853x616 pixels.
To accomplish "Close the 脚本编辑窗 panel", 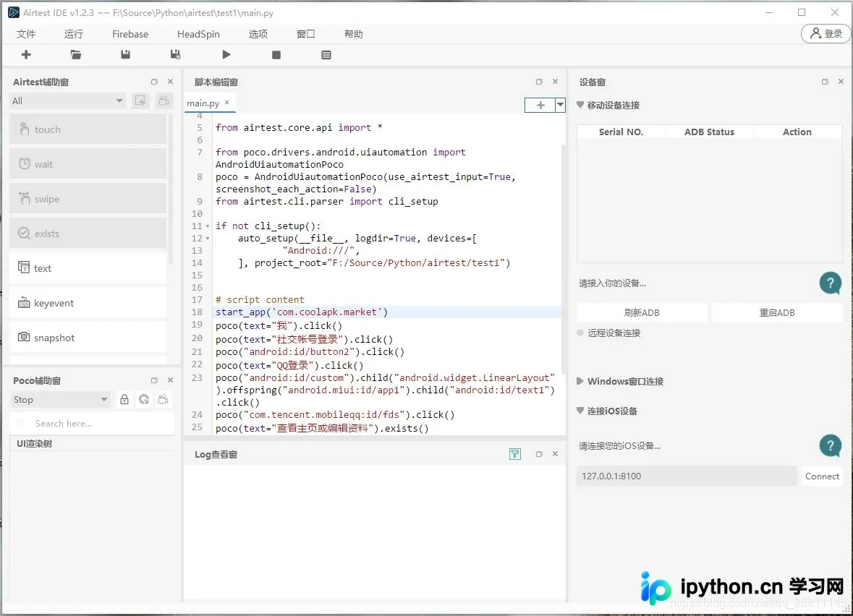I will [555, 82].
